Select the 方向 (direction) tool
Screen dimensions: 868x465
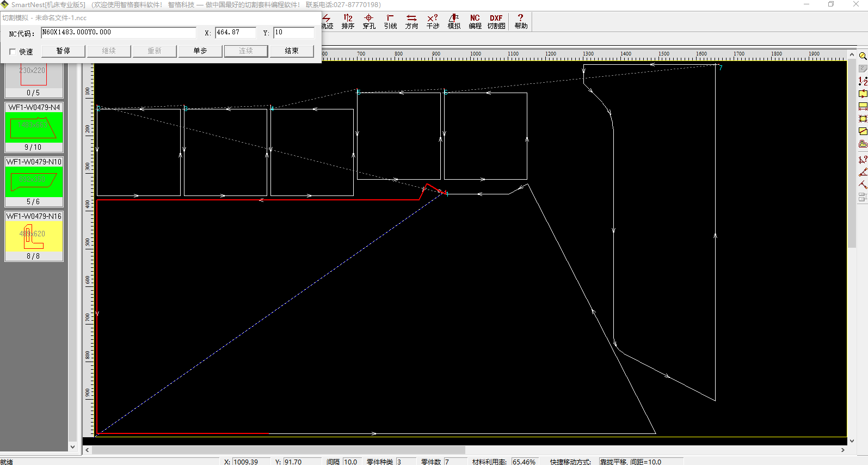pyautogui.click(x=411, y=22)
